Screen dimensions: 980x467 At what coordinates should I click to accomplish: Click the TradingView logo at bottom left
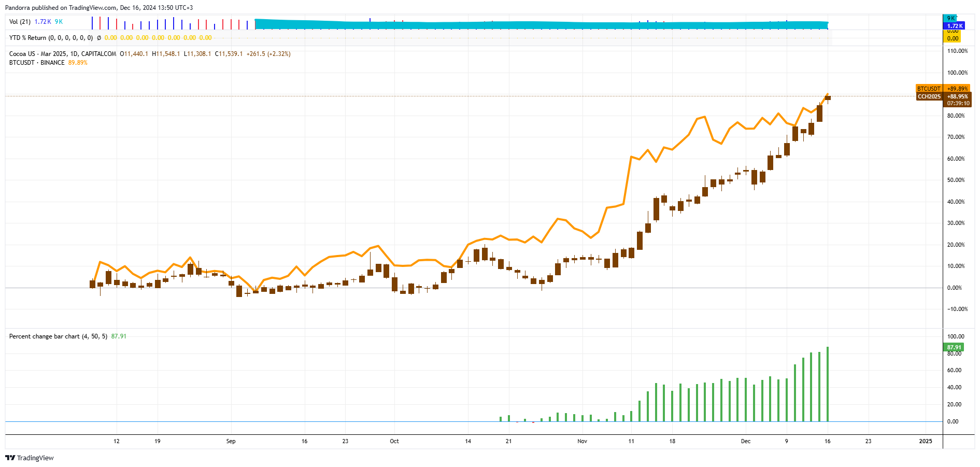pos(30,458)
